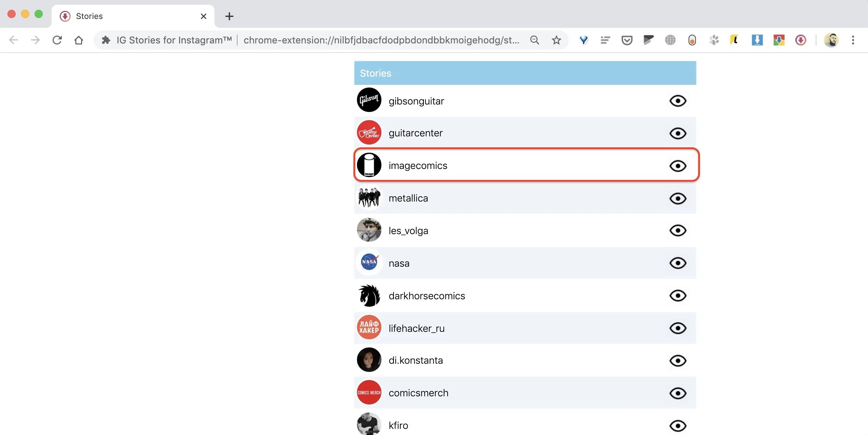Open the nasa logo avatar
Image resolution: width=868 pixels, height=435 pixels.
click(x=369, y=262)
